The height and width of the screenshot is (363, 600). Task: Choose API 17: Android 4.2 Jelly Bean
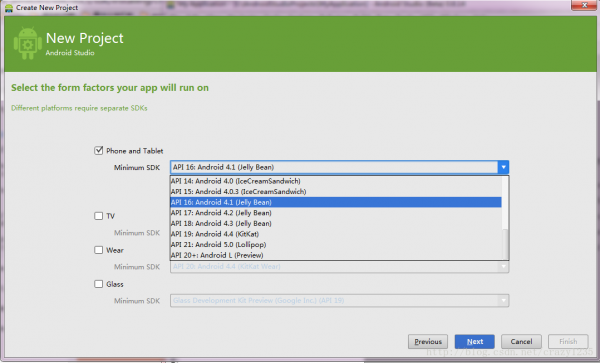click(336, 213)
